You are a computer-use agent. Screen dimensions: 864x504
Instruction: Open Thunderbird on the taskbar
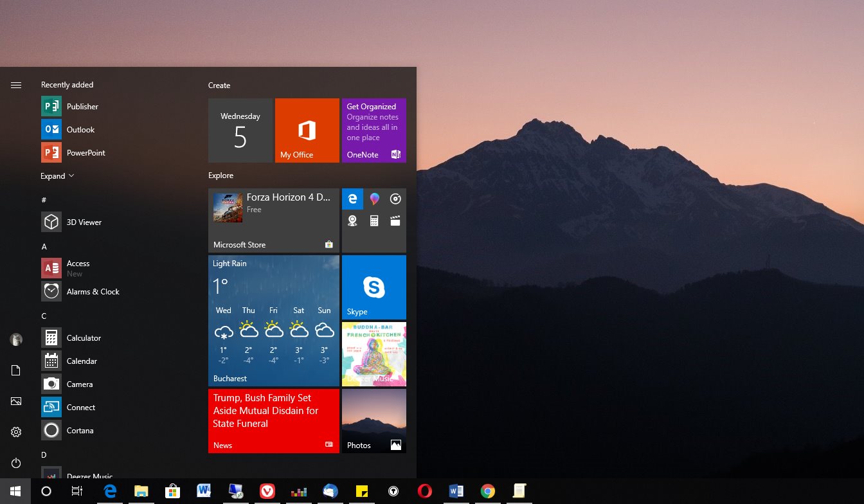(x=330, y=491)
